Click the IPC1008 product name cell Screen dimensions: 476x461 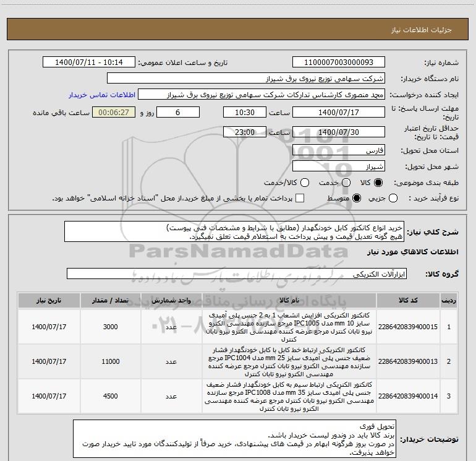coord(289,396)
